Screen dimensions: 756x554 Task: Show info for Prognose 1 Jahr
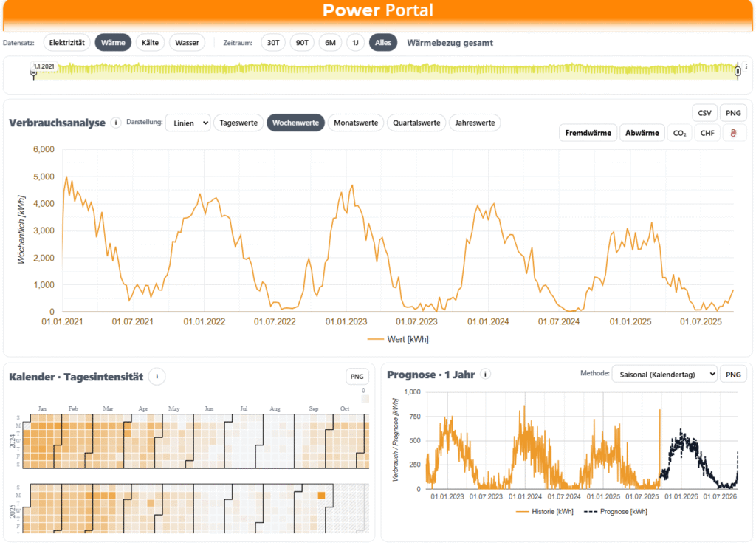tap(485, 375)
